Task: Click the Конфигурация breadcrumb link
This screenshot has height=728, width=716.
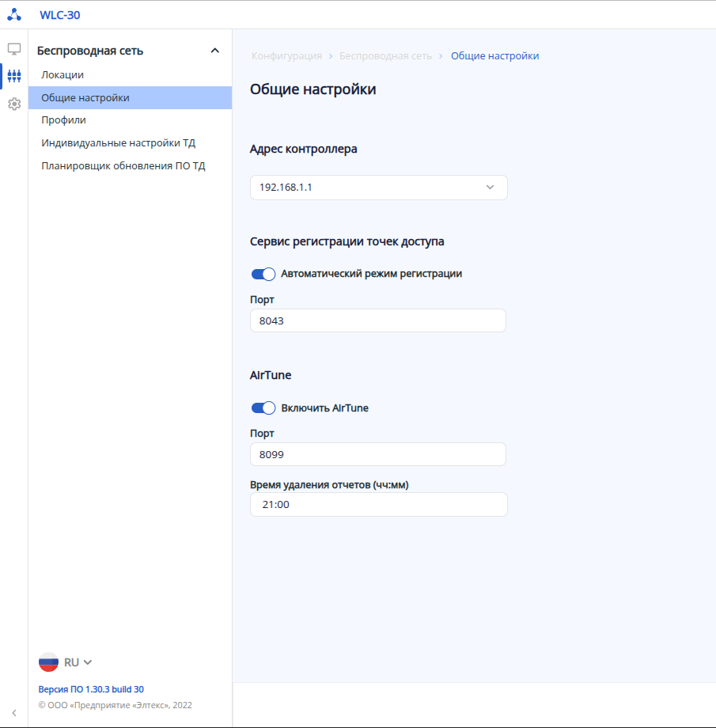Action: (x=286, y=56)
